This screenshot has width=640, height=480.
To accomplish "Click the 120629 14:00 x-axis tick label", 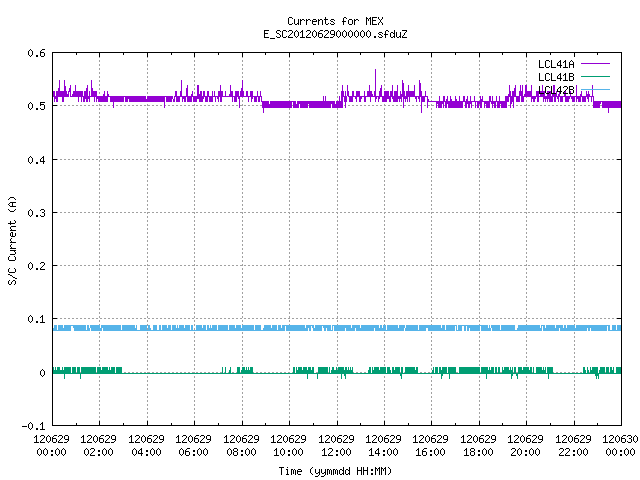I will [x=383, y=445].
